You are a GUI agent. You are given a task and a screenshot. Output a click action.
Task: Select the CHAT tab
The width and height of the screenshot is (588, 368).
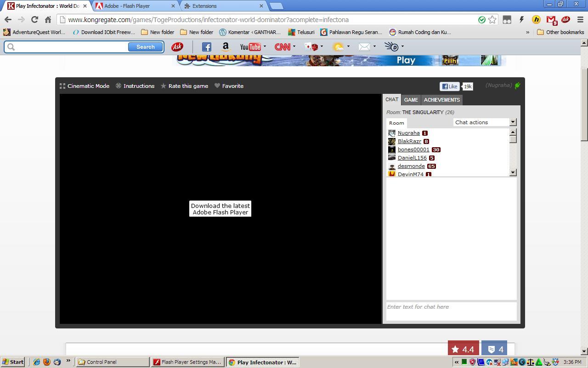pyautogui.click(x=392, y=99)
